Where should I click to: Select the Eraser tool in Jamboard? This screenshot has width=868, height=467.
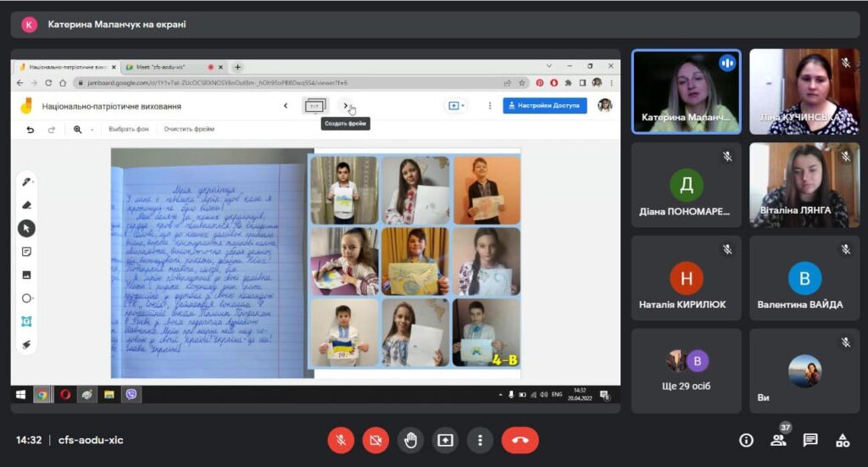coord(26,204)
